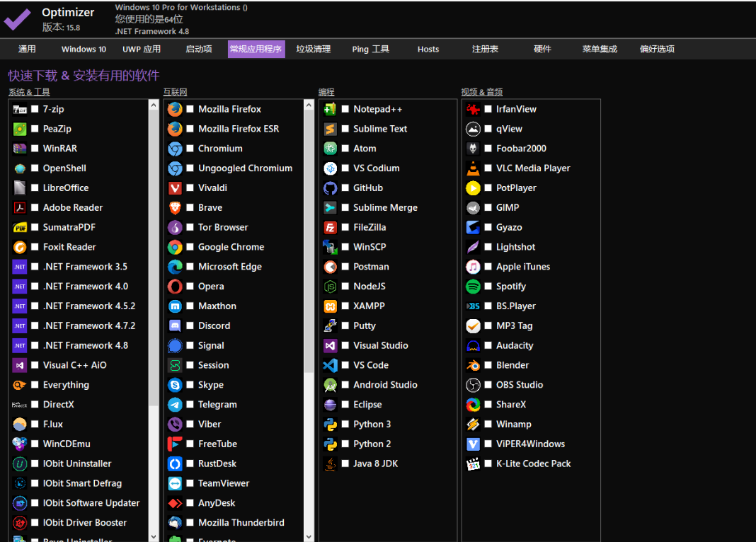Check the Postman checkbox
756x542 pixels.
pyautogui.click(x=345, y=267)
